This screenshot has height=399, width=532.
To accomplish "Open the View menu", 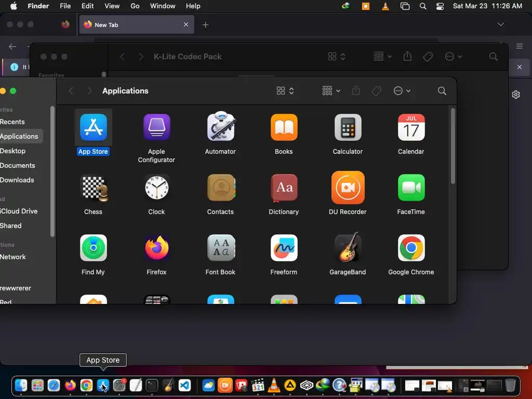I will tap(112, 6).
